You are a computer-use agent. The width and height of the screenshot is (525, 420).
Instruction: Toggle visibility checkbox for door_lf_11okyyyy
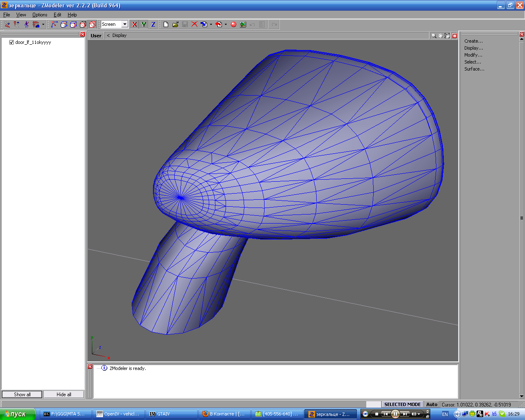pyautogui.click(x=11, y=42)
